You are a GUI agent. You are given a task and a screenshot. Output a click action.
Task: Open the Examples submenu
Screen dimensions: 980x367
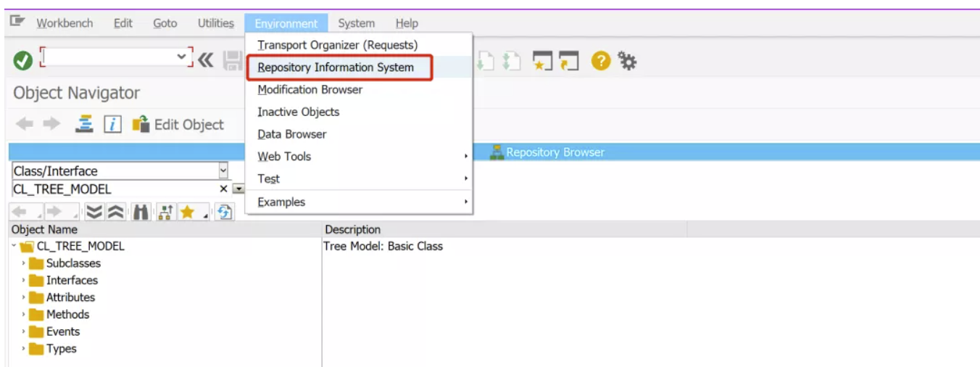[x=360, y=202]
